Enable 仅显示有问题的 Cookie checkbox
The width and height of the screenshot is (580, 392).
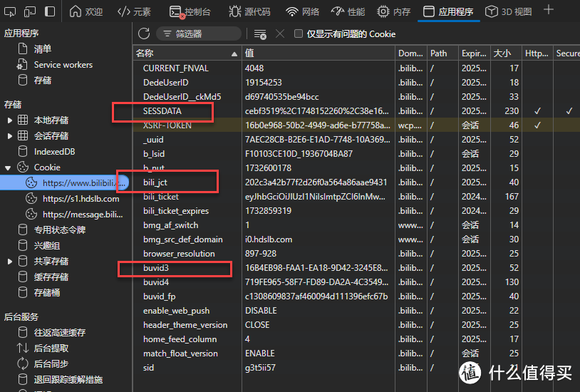click(299, 34)
